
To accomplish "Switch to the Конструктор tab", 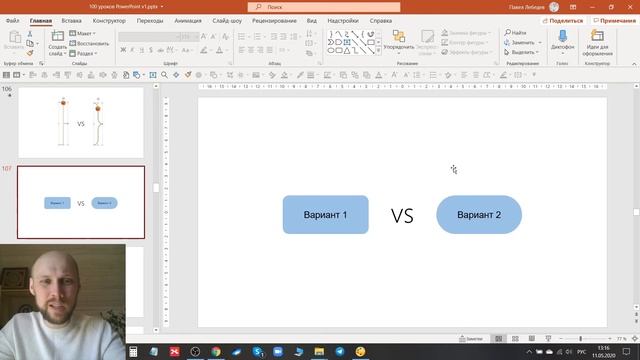I will pyautogui.click(x=109, y=20).
